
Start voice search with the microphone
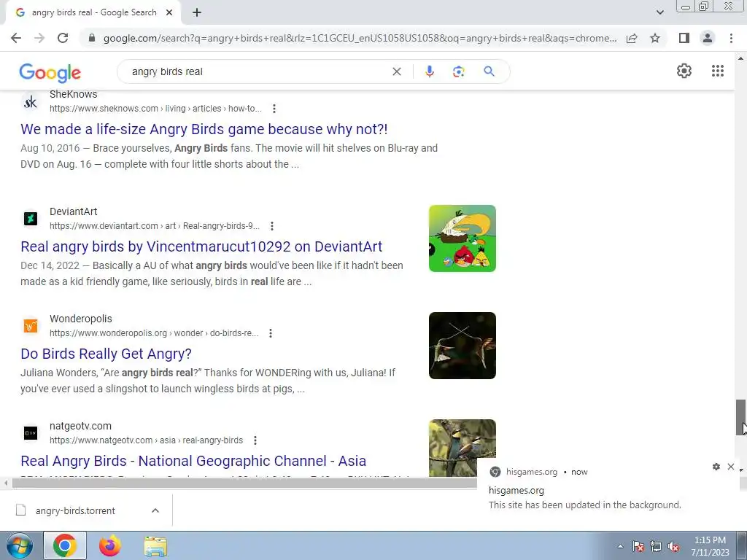[x=429, y=71]
